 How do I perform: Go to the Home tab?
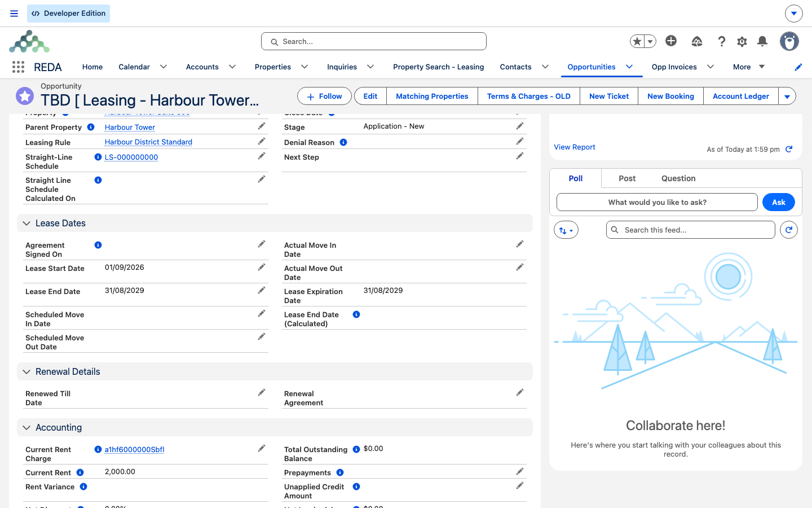tap(92, 67)
